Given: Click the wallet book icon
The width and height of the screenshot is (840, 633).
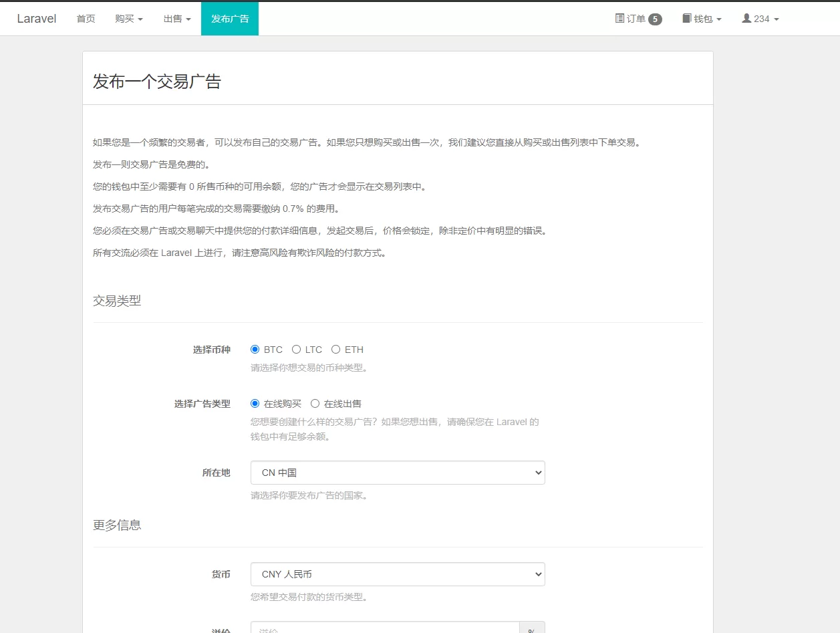Looking at the screenshot, I should pyautogui.click(x=686, y=19).
